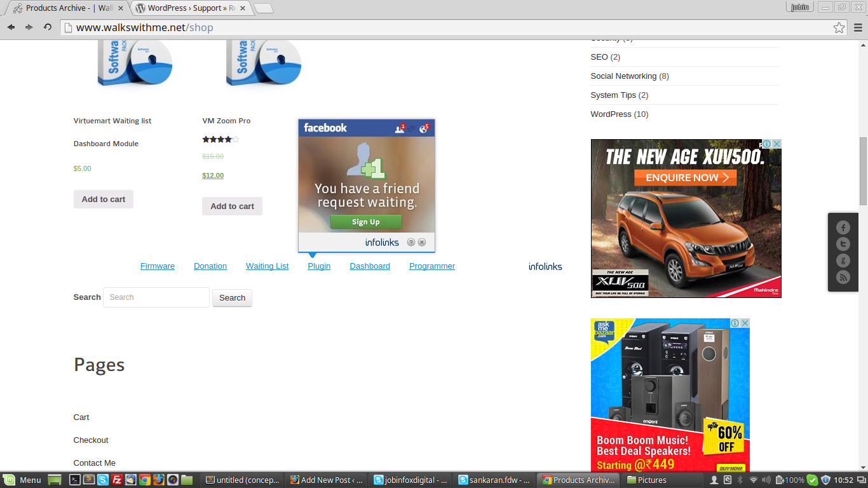The image size is (868, 488).
Task: Launch Firefox from panel launcher
Action: coord(159,480)
